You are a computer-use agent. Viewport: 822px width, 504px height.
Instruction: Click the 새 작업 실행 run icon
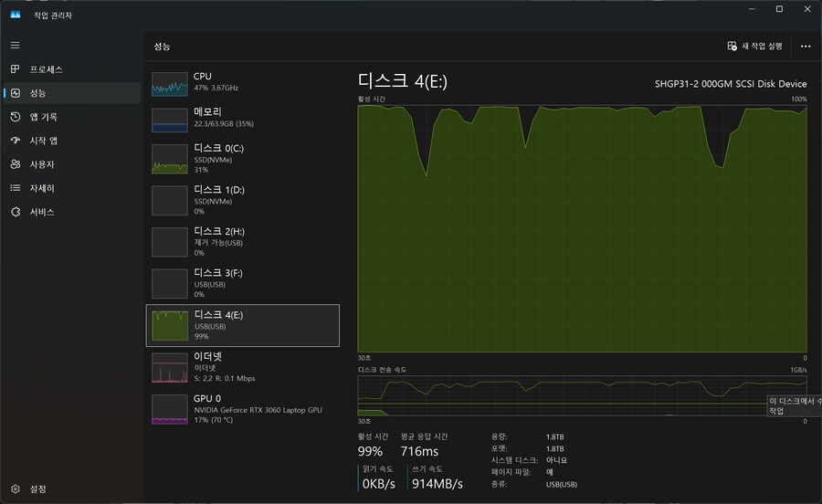(x=732, y=46)
